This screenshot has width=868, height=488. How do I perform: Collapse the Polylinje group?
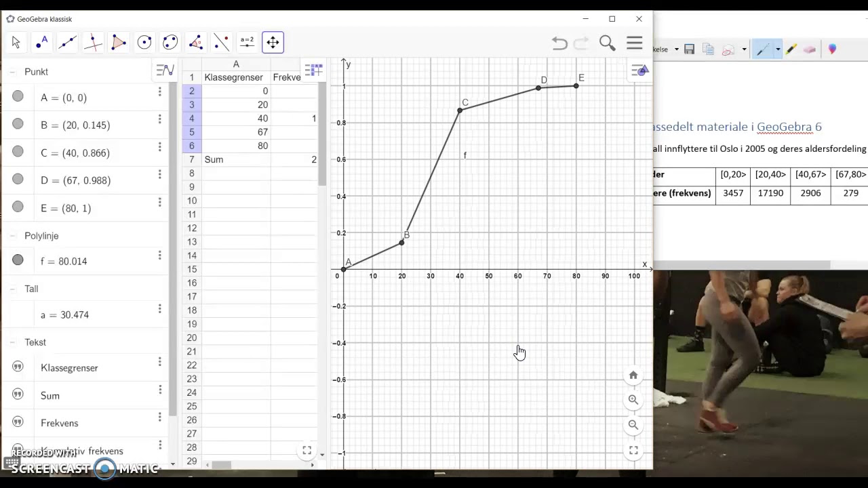click(13, 236)
